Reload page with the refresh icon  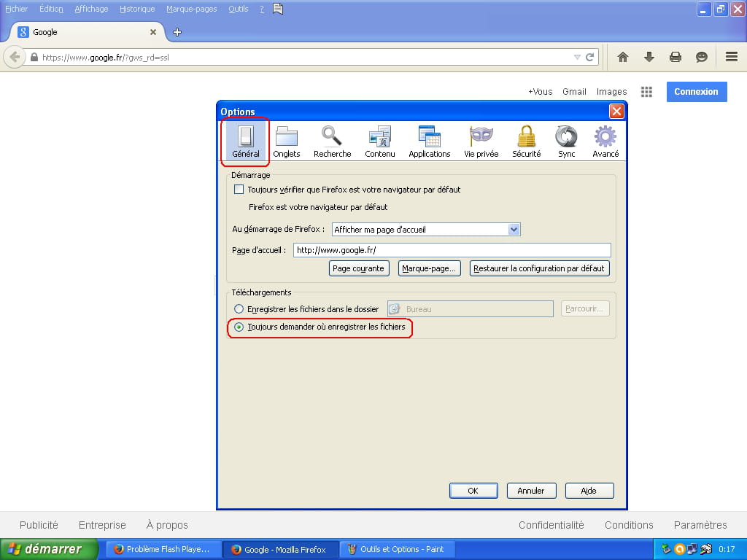coord(589,57)
